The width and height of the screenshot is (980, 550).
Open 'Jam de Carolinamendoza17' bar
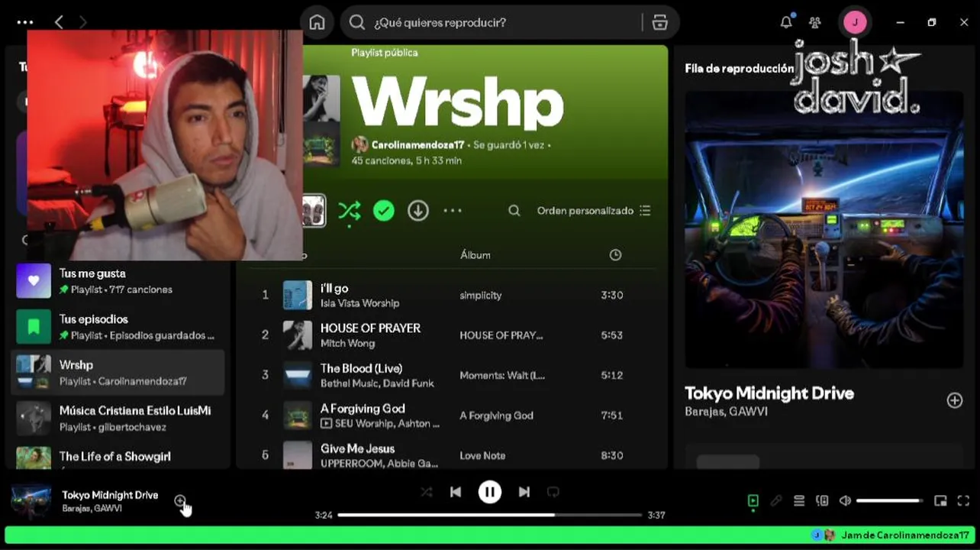[x=490, y=535]
